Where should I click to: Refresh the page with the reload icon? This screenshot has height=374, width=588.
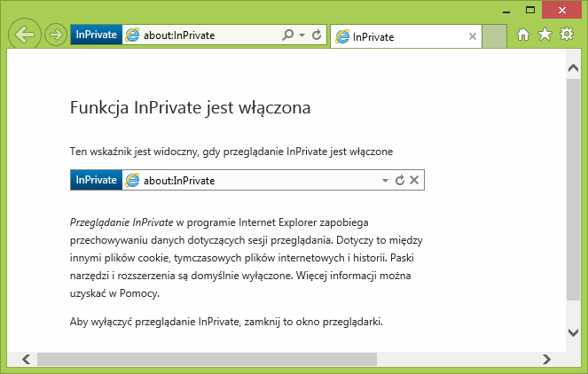[317, 35]
